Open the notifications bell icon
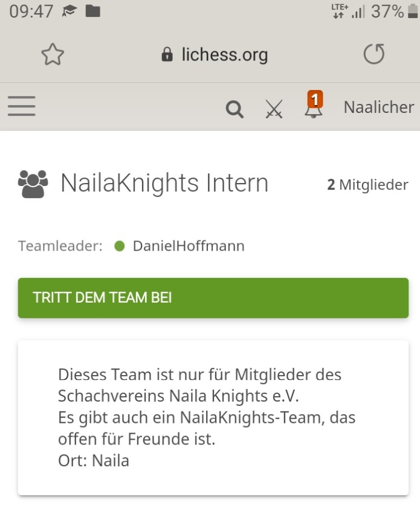This screenshot has height=517, width=420. (314, 109)
